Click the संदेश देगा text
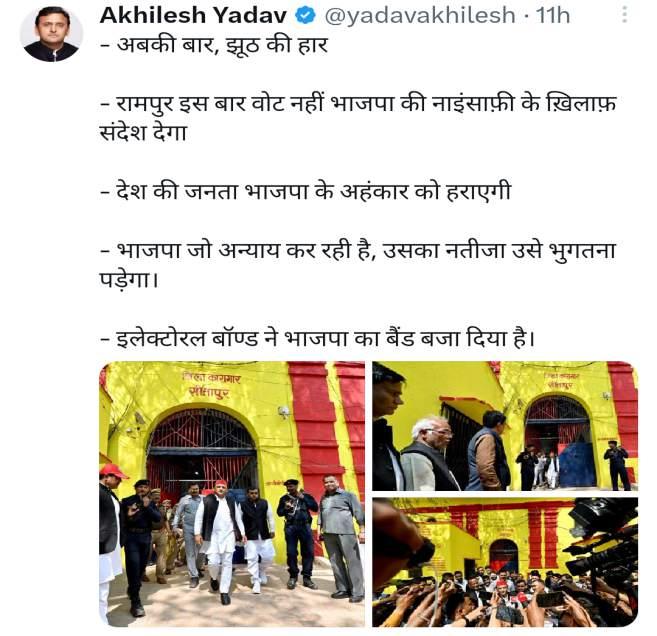 coord(143,133)
